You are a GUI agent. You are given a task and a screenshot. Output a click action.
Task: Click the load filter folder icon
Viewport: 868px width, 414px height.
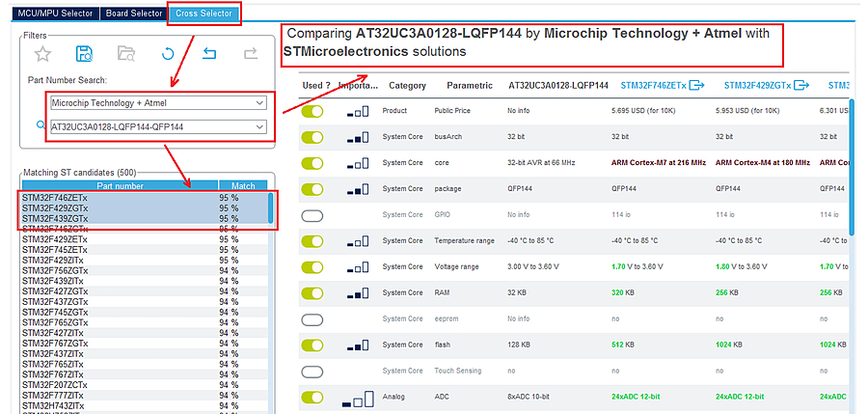[x=125, y=54]
